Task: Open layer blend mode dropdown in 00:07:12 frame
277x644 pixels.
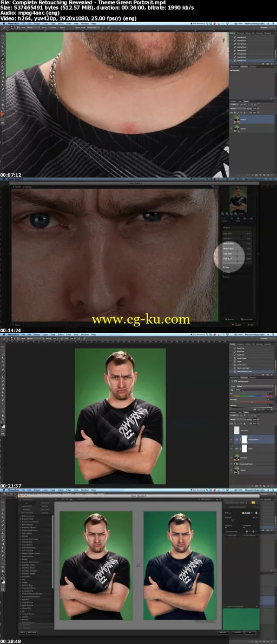Action: [x=238, y=109]
